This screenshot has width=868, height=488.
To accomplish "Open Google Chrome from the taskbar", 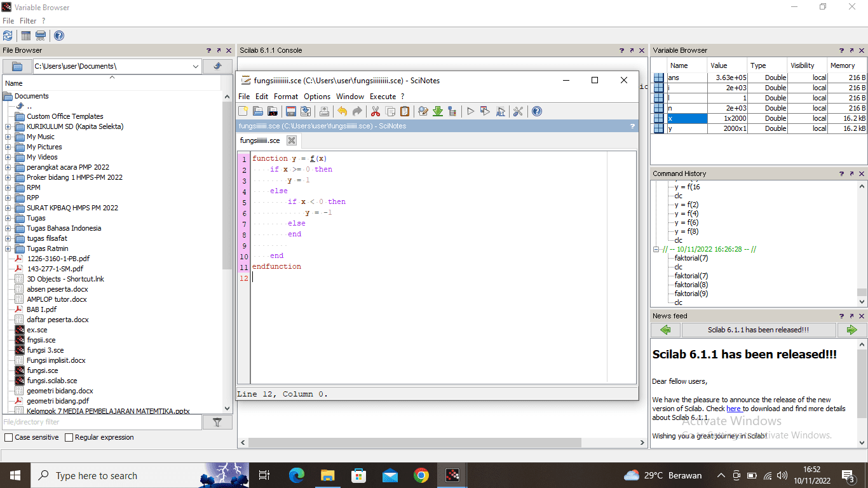I will 421,475.
